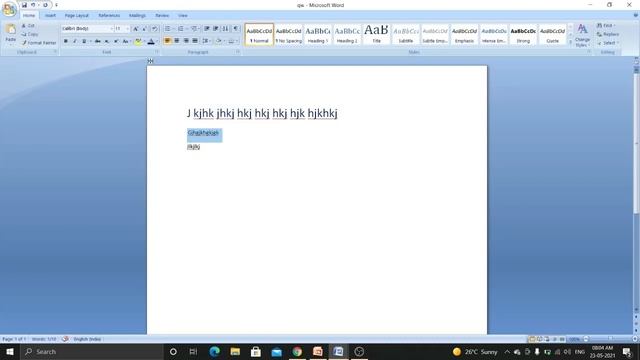Center align text
The height and width of the screenshot is (360, 640).
click(177, 41)
